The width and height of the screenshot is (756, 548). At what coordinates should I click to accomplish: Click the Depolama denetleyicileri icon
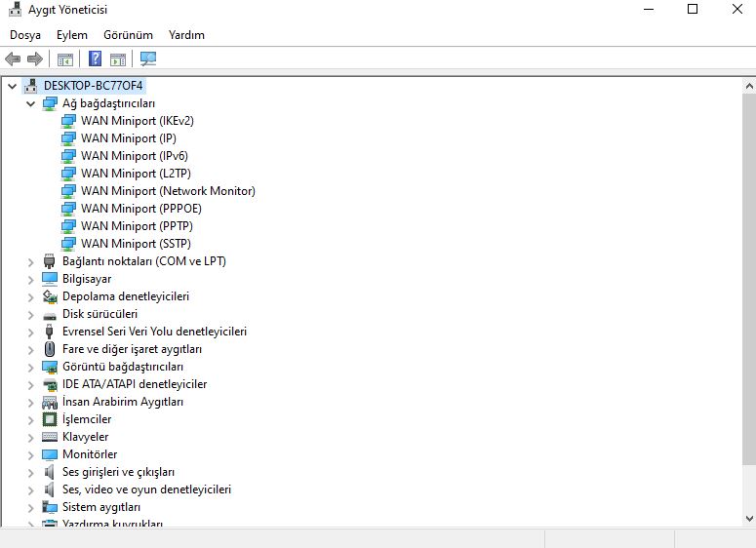pyautogui.click(x=50, y=296)
